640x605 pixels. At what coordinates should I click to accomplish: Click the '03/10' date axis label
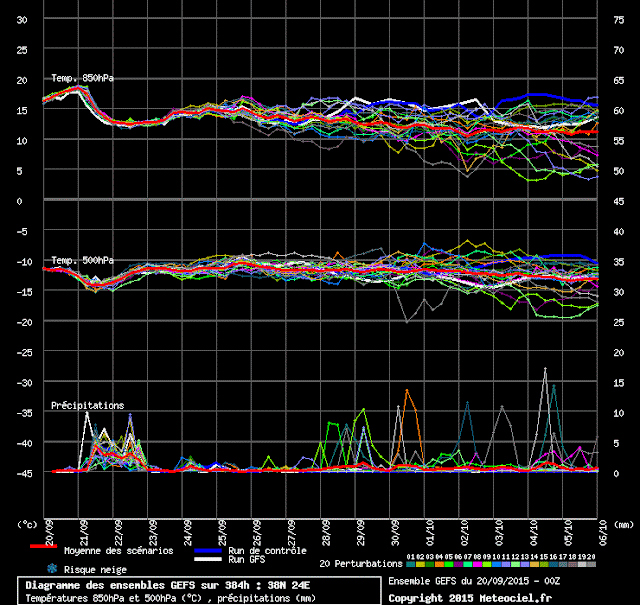click(499, 533)
